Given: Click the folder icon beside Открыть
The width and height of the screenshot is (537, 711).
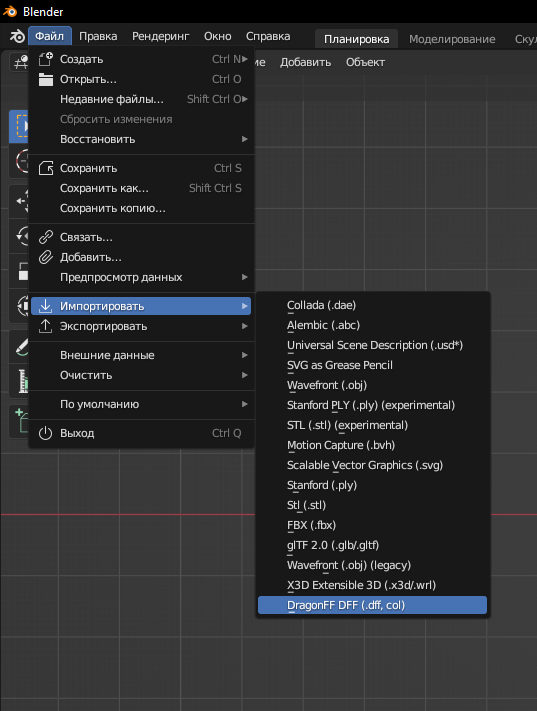Looking at the screenshot, I should tap(46, 79).
